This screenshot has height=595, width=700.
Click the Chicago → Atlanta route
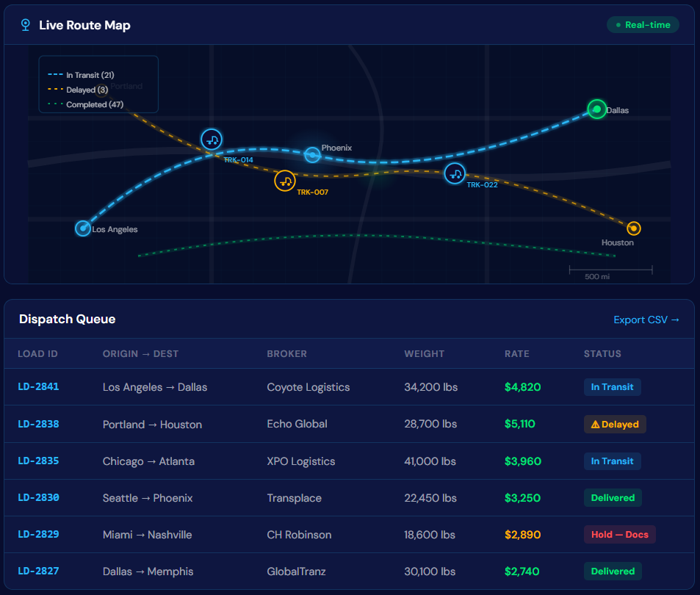click(x=148, y=461)
